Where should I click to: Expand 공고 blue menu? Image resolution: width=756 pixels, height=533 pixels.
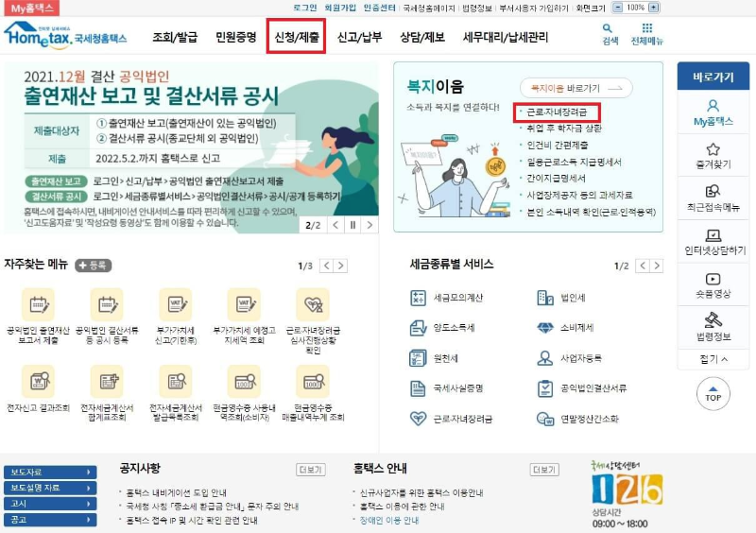tap(50, 520)
